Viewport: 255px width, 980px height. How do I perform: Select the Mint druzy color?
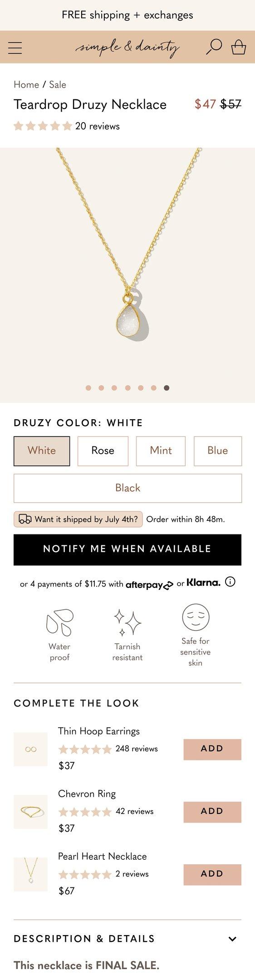point(161,451)
